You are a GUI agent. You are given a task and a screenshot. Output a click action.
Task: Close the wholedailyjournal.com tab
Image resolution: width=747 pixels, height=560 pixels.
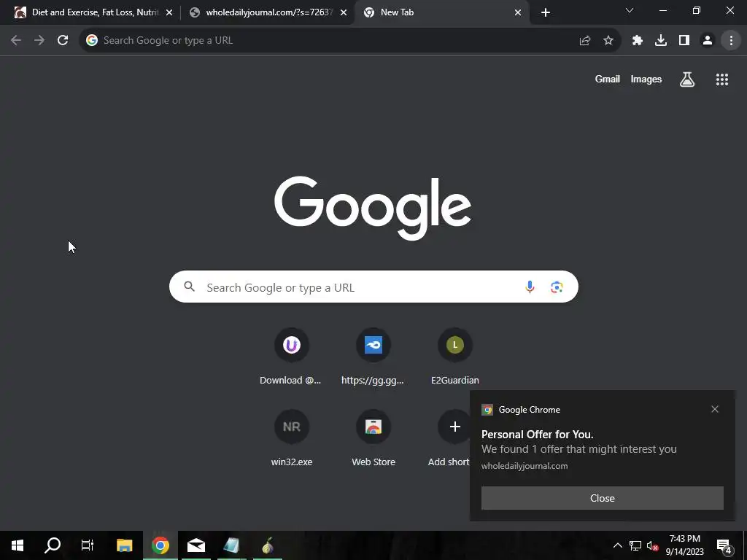344,12
